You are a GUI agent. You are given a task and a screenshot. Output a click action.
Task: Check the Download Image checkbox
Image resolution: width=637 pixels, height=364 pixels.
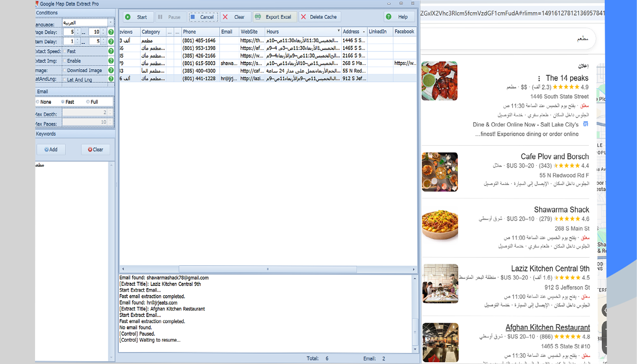pyautogui.click(x=64, y=71)
